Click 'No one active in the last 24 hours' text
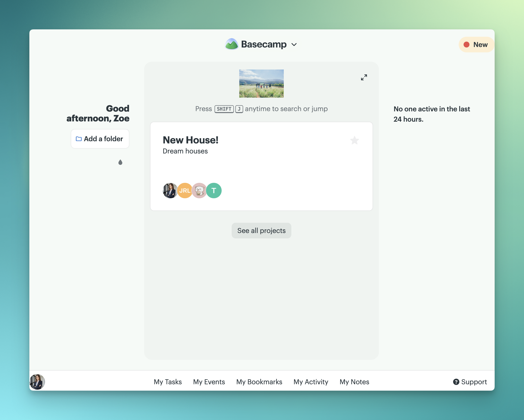Screen dimensions: 524x420 pyautogui.click(x=432, y=114)
